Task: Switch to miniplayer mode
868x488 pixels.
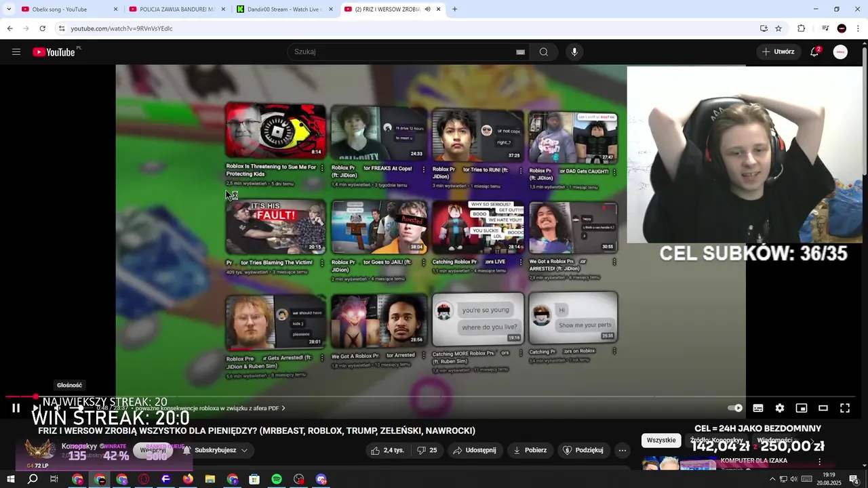Action: (802, 408)
